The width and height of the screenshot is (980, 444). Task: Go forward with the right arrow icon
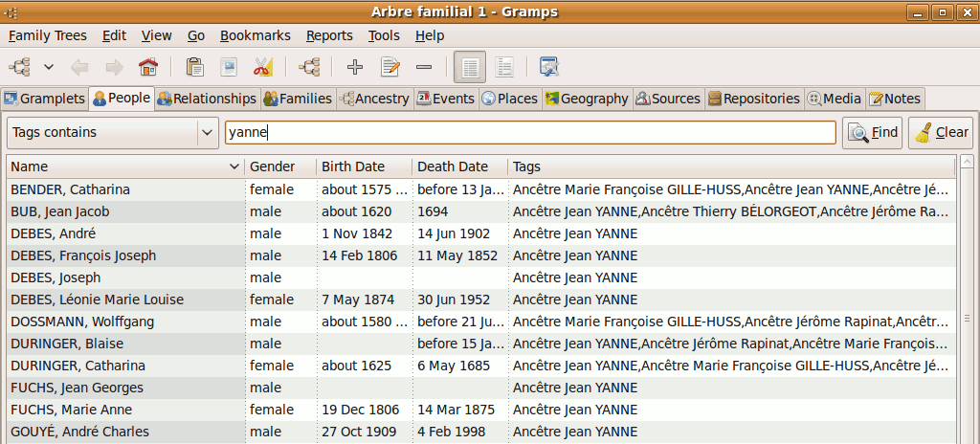[x=114, y=67]
